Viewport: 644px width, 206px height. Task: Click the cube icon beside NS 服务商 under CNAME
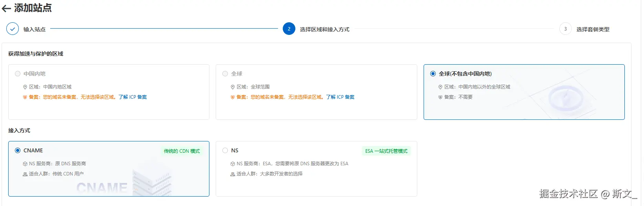point(25,164)
